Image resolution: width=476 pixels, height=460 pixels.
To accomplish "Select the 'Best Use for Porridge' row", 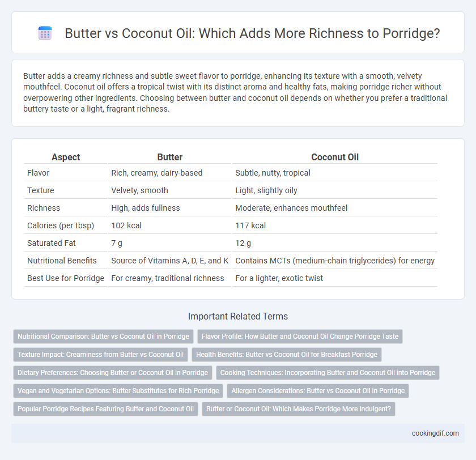I will pyautogui.click(x=231, y=278).
